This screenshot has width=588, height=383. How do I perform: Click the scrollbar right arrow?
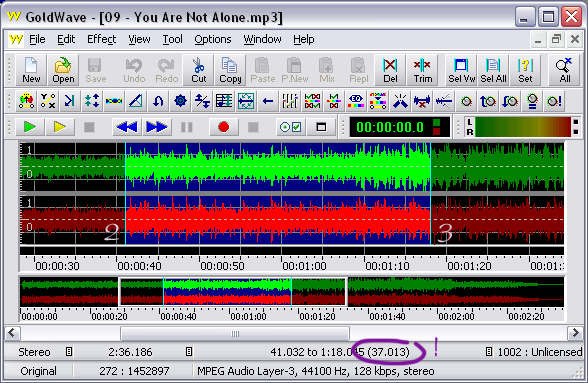click(x=575, y=333)
